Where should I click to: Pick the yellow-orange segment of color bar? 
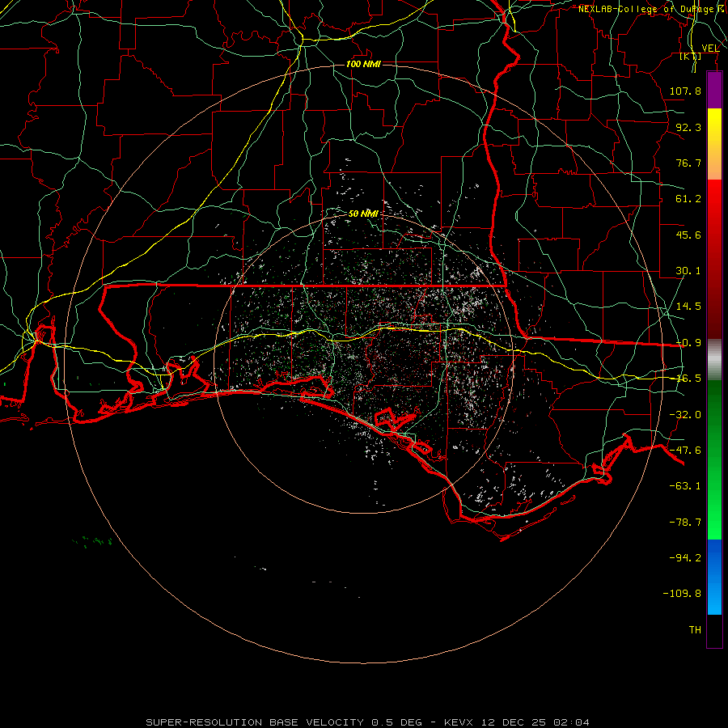click(714, 144)
